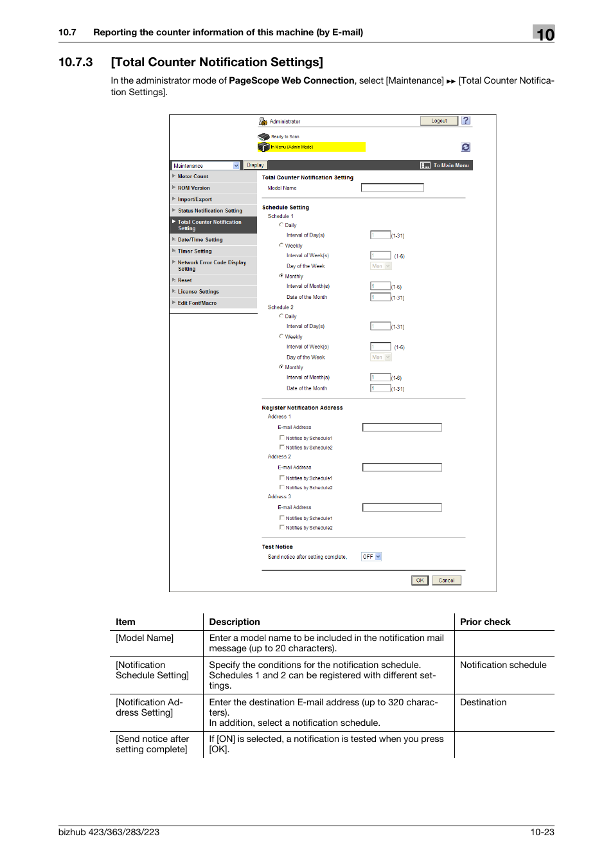613x868 pixels.
Task: Go to To Main Menu link
Action: (451, 165)
